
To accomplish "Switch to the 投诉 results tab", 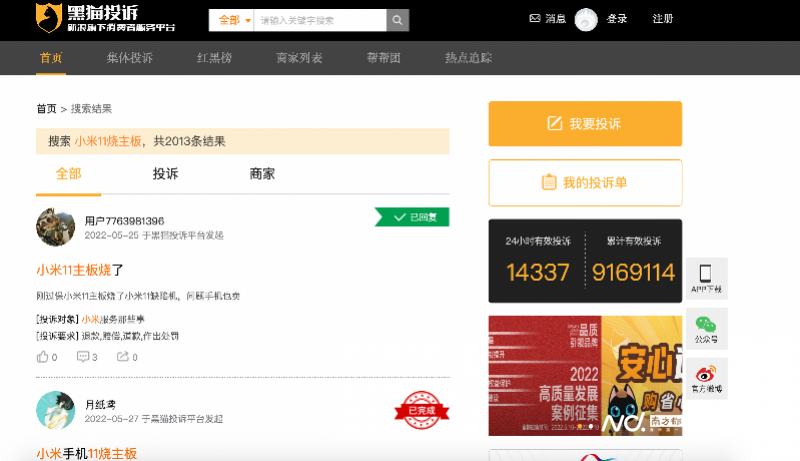I will pos(165,174).
